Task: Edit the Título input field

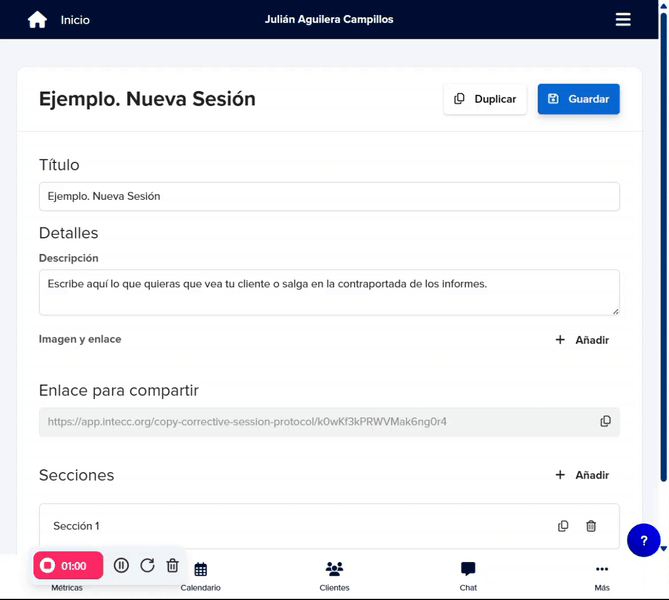Action: point(329,196)
